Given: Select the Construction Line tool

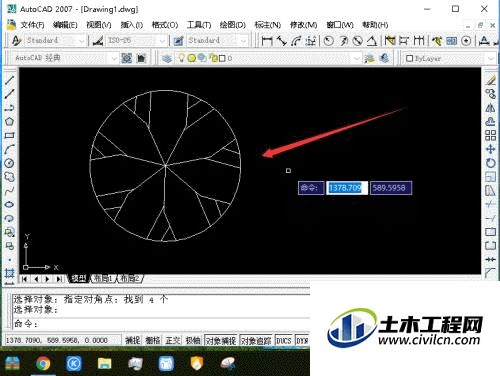Looking at the screenshot, I should (9, 94).
